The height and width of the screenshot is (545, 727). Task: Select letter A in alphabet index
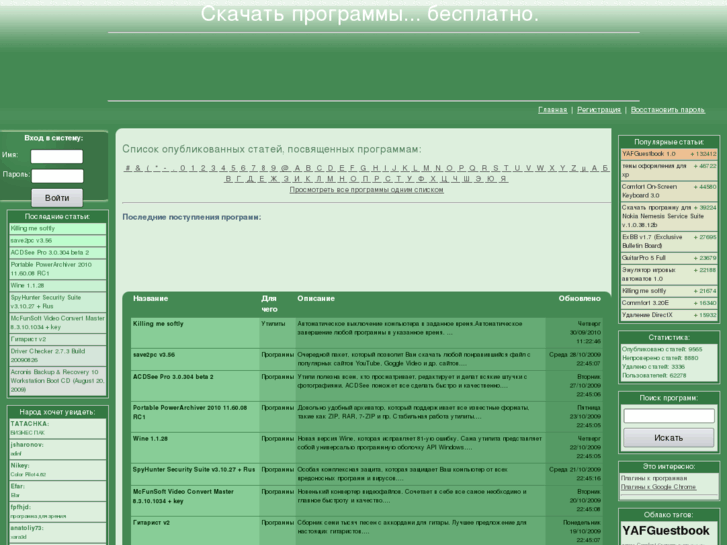click(297, 168)
